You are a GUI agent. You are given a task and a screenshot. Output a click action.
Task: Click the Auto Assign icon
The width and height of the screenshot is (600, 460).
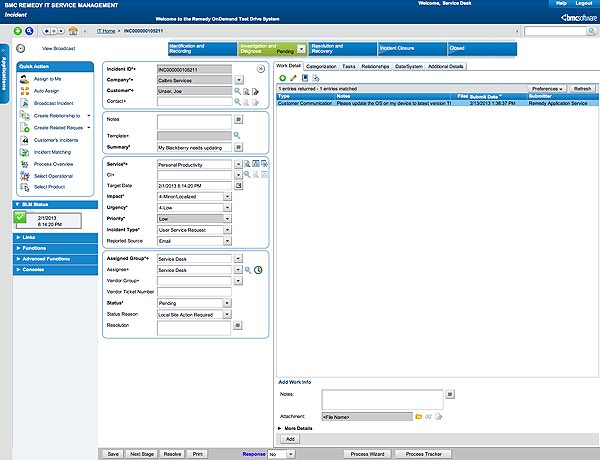coord(24,91)
